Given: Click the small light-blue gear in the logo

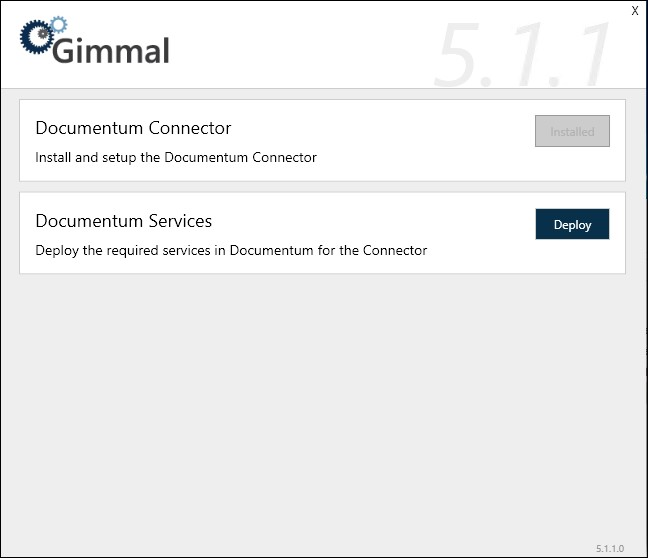Looking at the screenshot, I should coord(57,22).
